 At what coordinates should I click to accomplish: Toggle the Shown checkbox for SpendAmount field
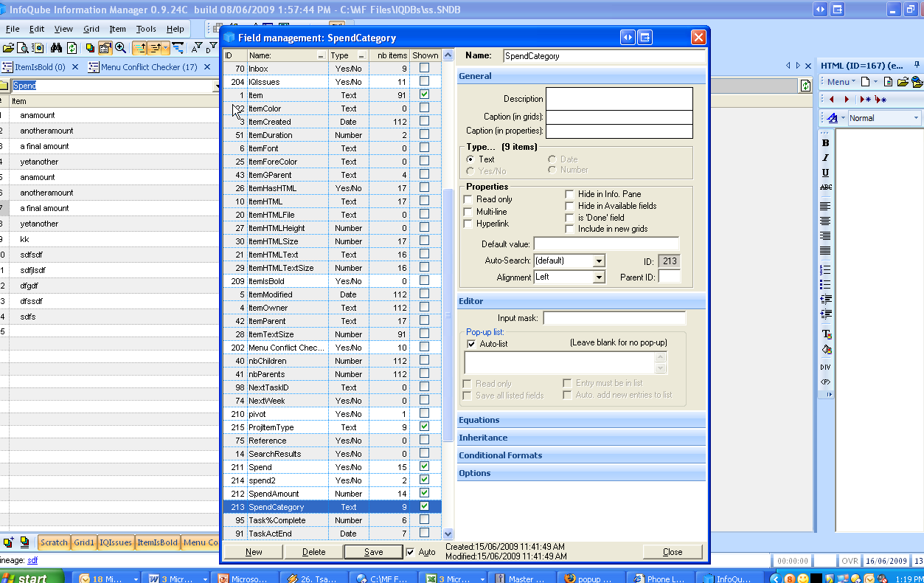pyautogui.click(x=424, y=493)
